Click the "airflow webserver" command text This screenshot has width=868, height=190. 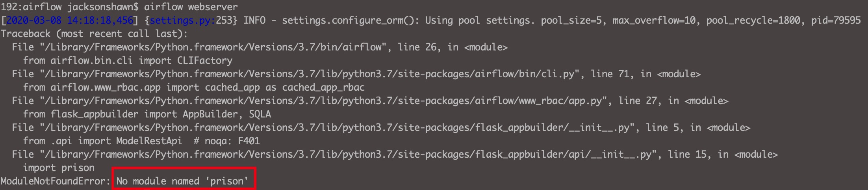click(x=191, y=7)
